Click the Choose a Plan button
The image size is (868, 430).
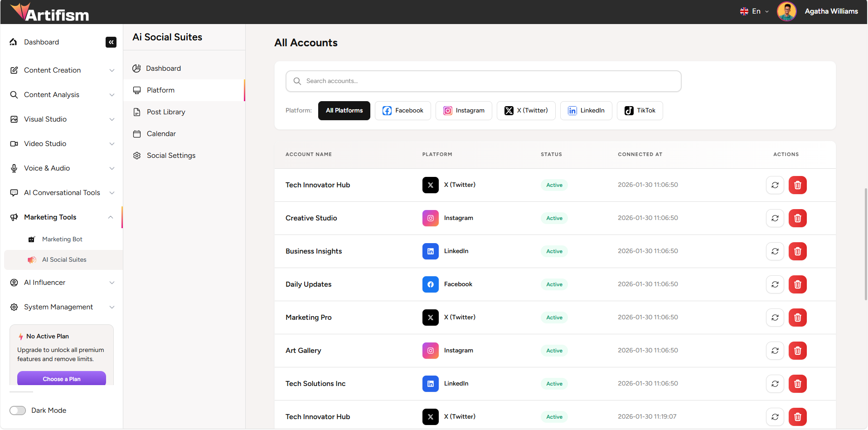coord(61,379)
